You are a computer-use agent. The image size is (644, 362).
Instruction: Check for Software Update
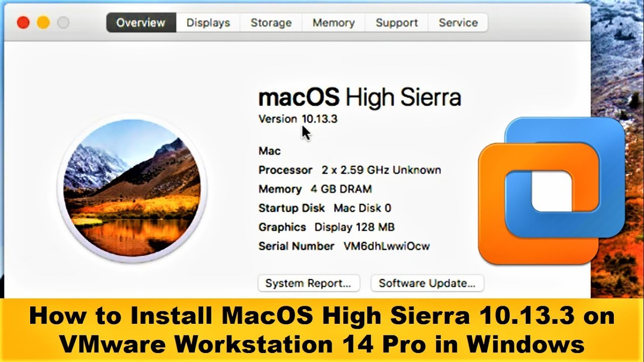pos(427,283)
